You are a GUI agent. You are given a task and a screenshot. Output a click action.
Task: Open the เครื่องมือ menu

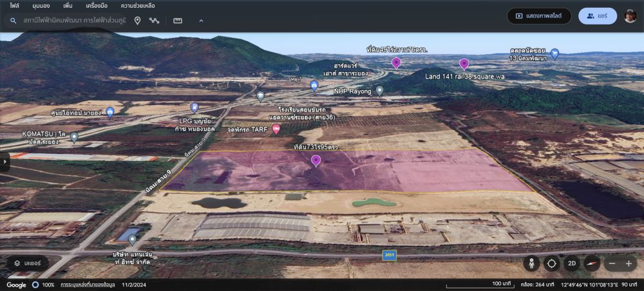(x=96, y=5)
